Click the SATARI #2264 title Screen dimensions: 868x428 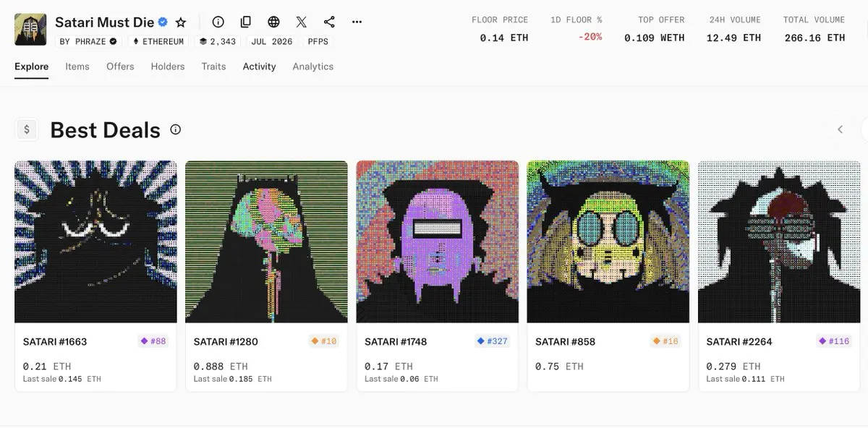[739, 341]
